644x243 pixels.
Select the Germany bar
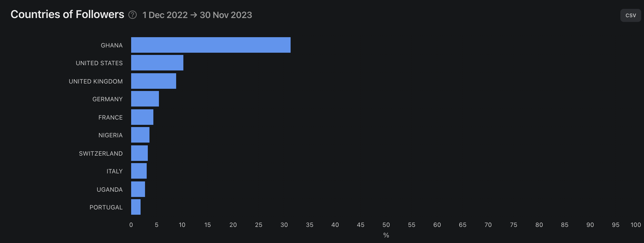pos(145,99)
